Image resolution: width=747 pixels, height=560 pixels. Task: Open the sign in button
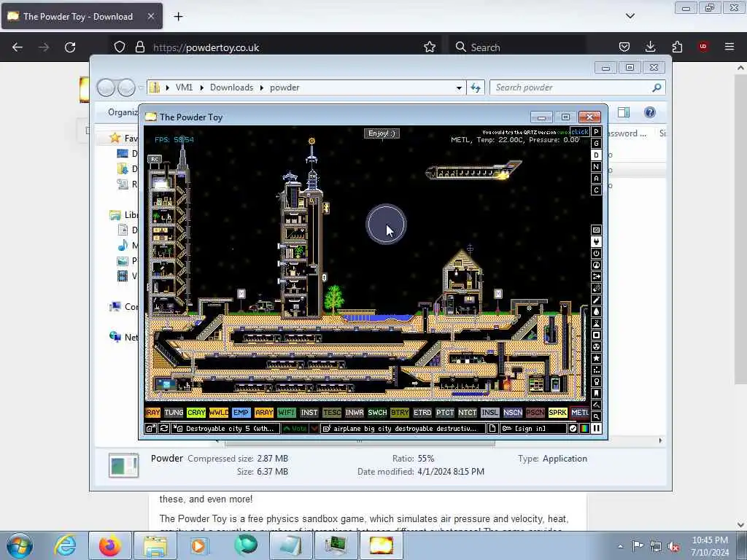point(533,429)
